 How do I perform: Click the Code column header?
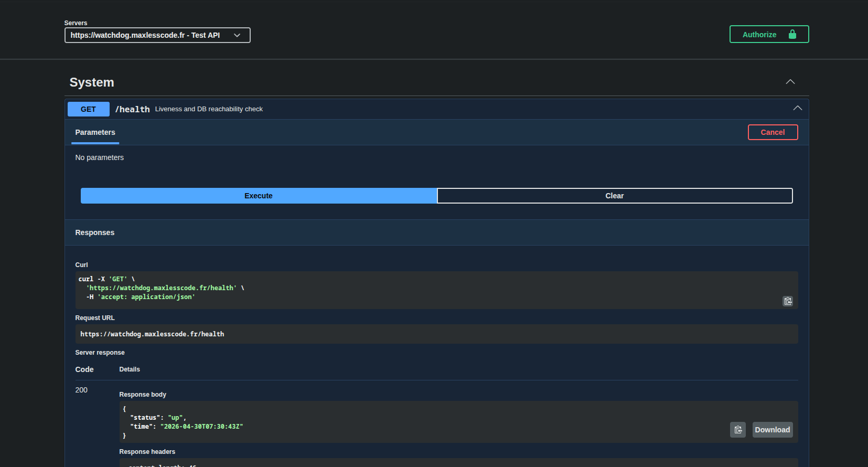point(84,369)
